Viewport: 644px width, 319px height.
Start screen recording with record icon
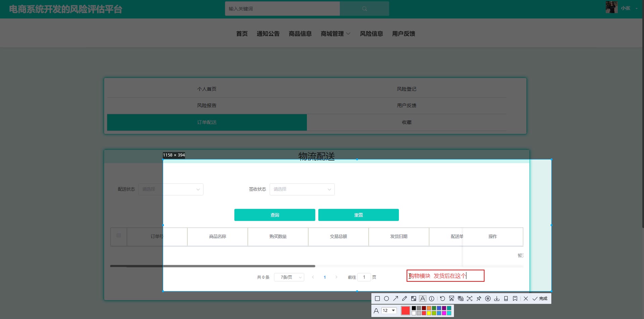point(488,299)
